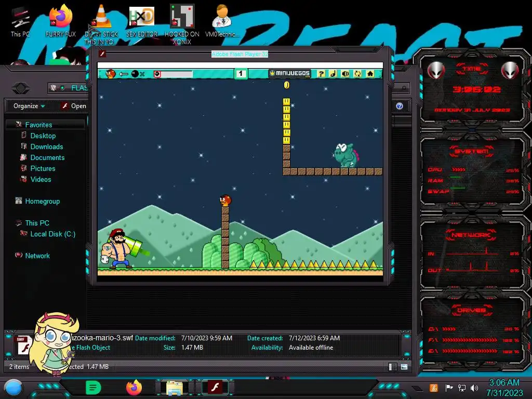The width and height of the screenshot is (532, 399).
Task: Select Desktop in Favorites list
Action: click(x=43, y=136)
